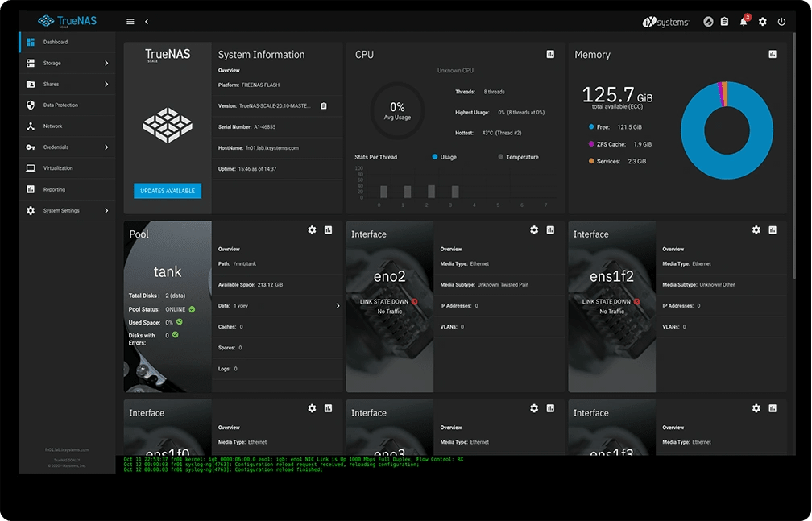The image size is (812, 521).
Task: Click the Updates Available button
Action: 168,191
